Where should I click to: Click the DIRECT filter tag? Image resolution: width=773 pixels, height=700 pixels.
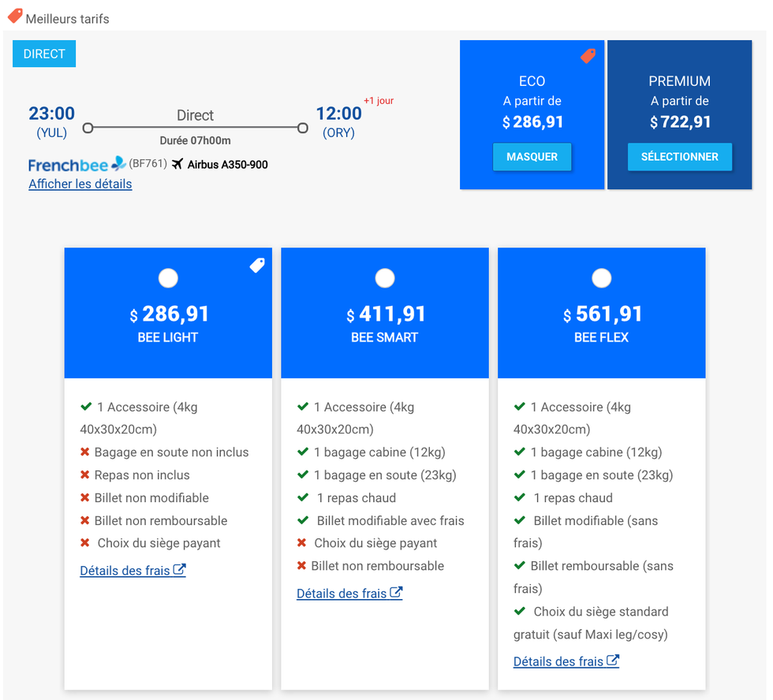pos(44,54)
